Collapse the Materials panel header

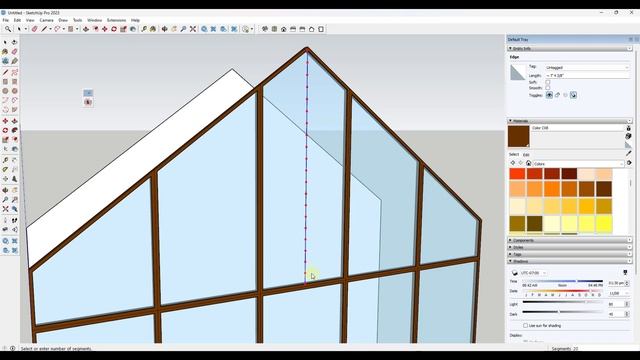tap(569, 121)
